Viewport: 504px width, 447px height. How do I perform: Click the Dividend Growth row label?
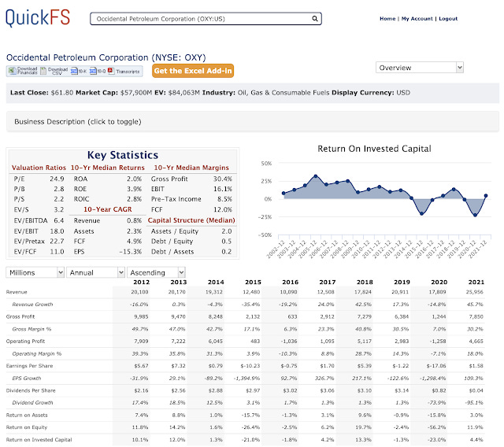click(32, 403)
